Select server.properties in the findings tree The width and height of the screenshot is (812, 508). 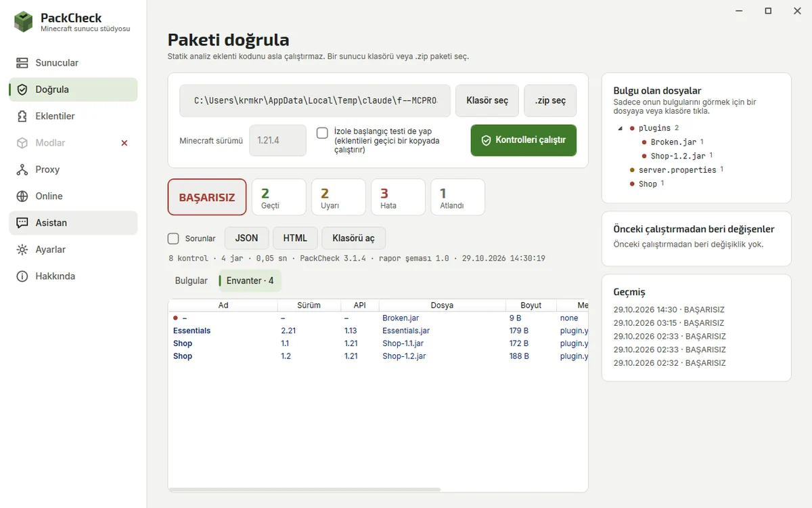point(677,170)
